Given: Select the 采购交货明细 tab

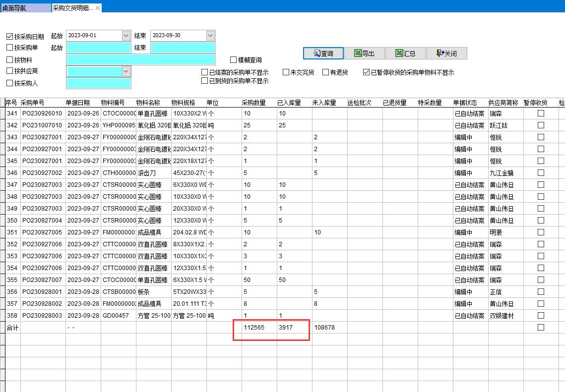Looking at the screenshot, I should click(72, 8).
